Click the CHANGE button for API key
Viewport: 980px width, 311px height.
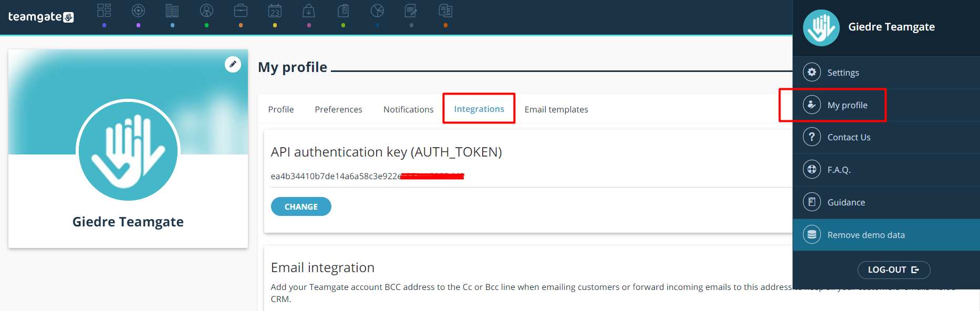pyautogui.click(x=301, y=206)
